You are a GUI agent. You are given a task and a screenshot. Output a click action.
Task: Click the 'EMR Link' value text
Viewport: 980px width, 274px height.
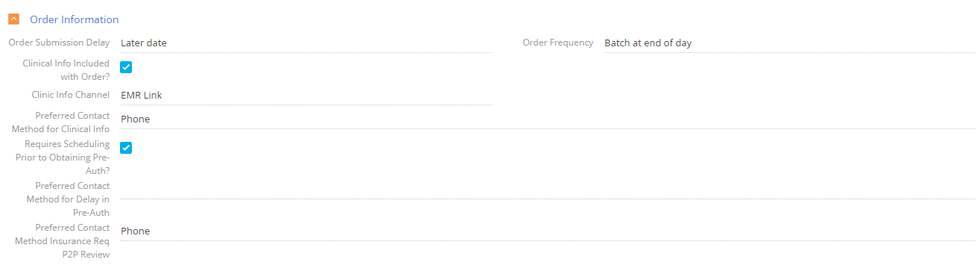[141, 96]
